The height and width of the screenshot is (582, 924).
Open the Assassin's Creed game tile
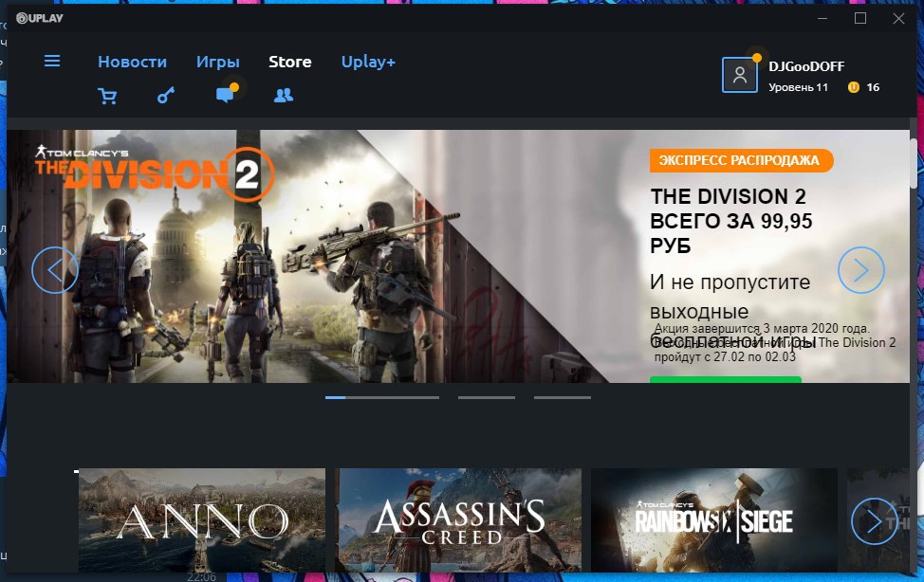458,519
